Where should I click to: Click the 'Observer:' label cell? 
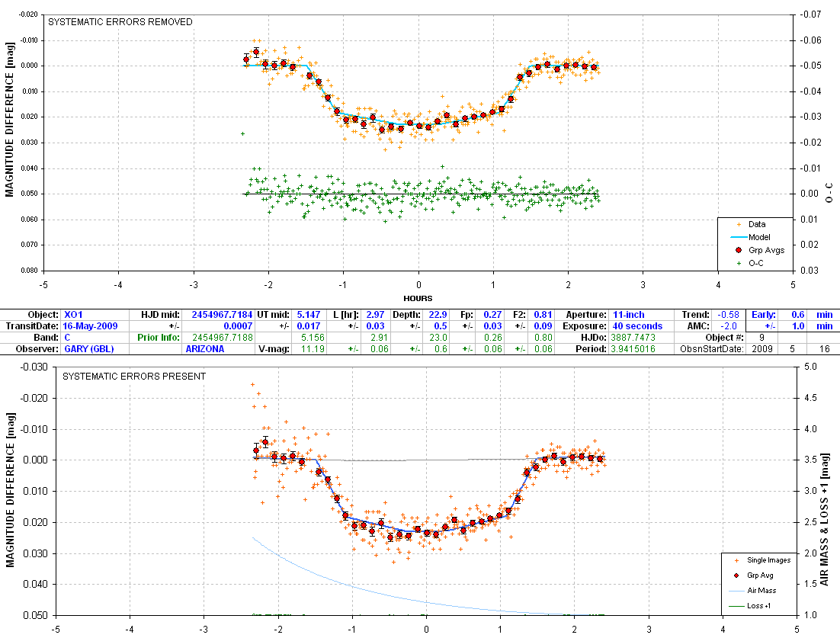click(37, 349)
